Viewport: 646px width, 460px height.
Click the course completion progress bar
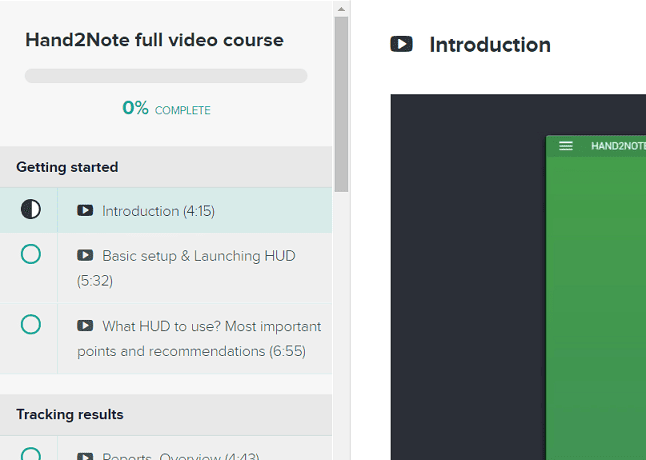click(x=166, y=76)
